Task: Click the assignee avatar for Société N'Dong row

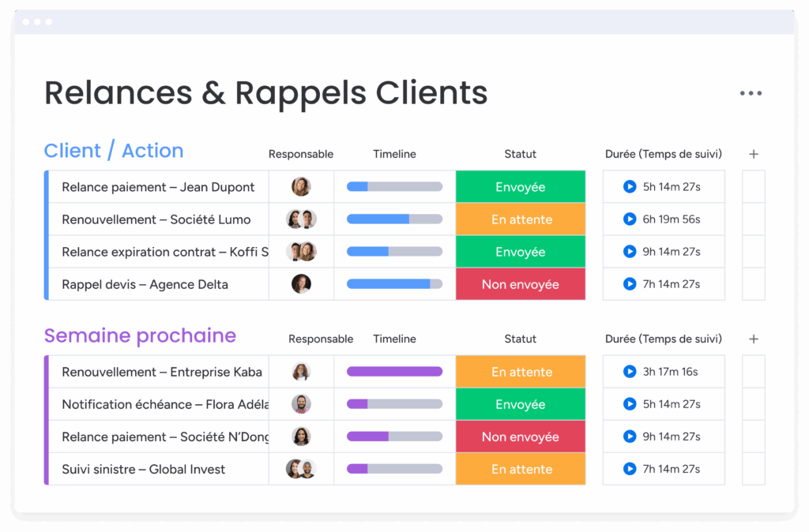Action: 301,436
